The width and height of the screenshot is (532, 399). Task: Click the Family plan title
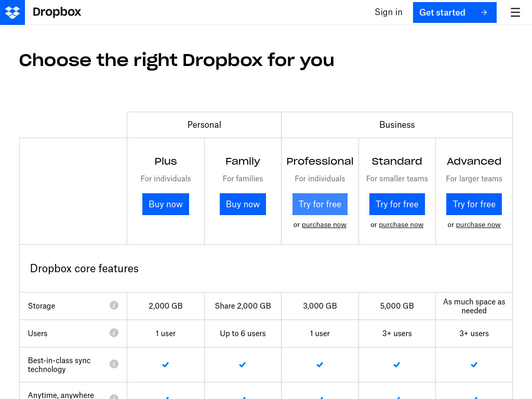243,162
